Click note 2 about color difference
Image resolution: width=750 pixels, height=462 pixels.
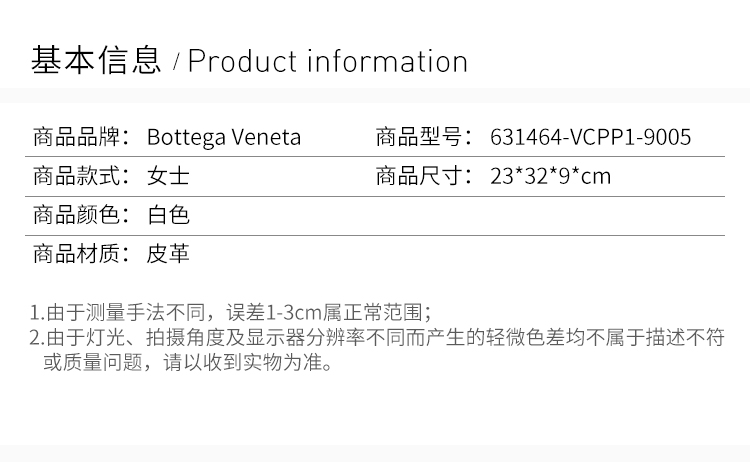(x=377, y=350)
